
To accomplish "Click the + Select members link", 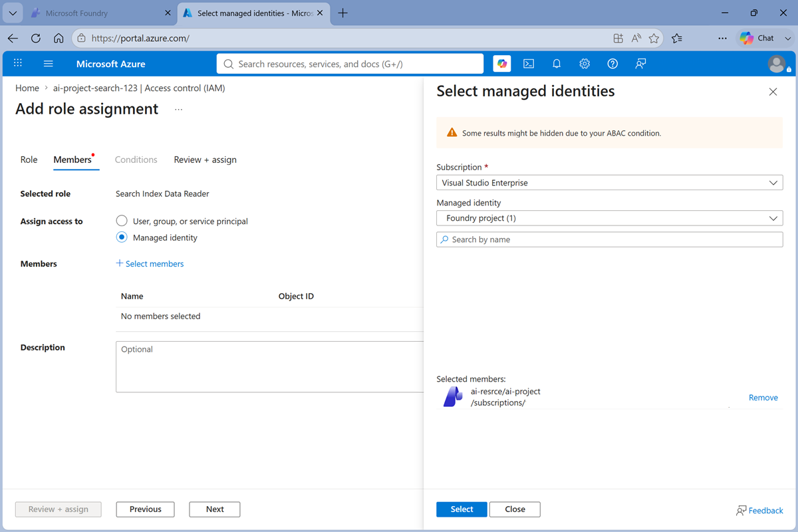I will coord(150,264).
